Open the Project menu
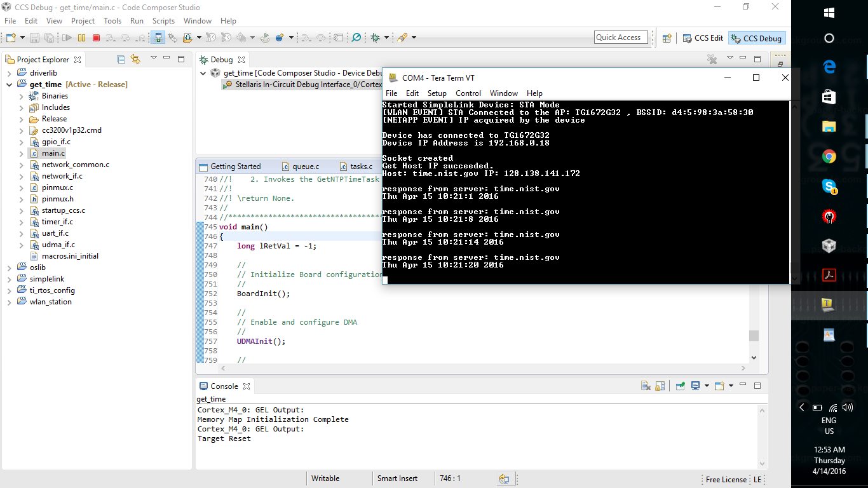The image size is (868, 488). [x=83, y=21]
